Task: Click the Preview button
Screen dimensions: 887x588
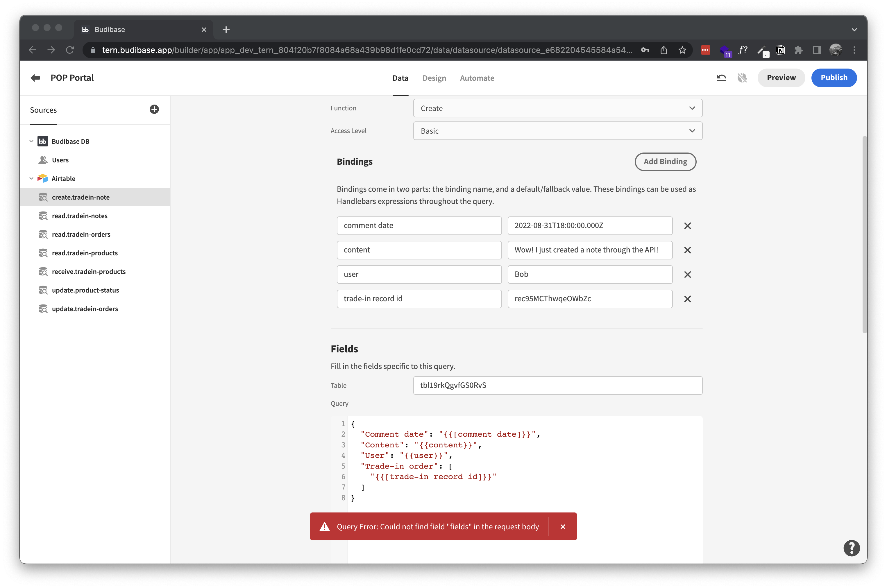Action: 781,78
